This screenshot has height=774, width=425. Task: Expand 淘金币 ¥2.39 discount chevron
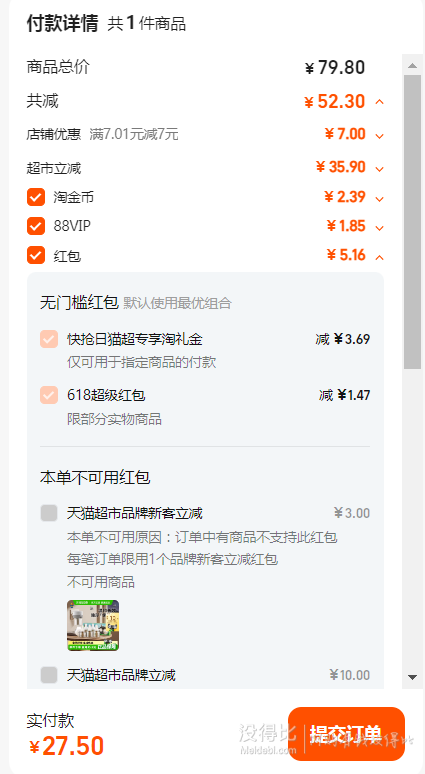pos(379,199)
